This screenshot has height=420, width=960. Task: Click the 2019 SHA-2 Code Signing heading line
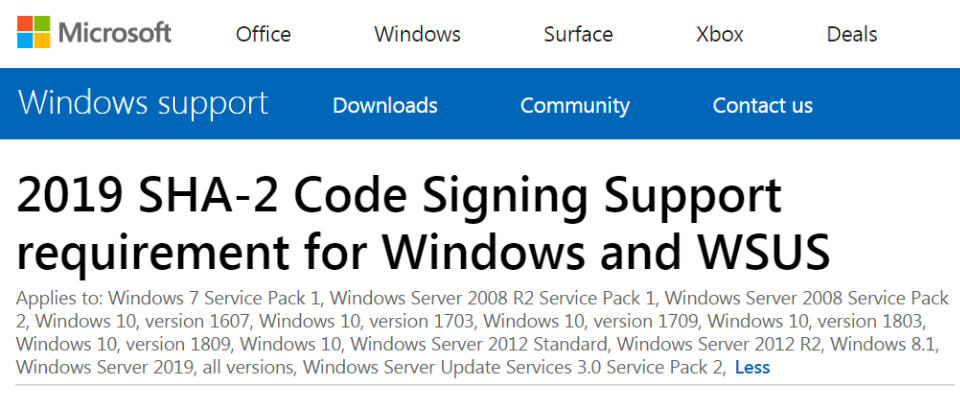[x=399, y=197]
